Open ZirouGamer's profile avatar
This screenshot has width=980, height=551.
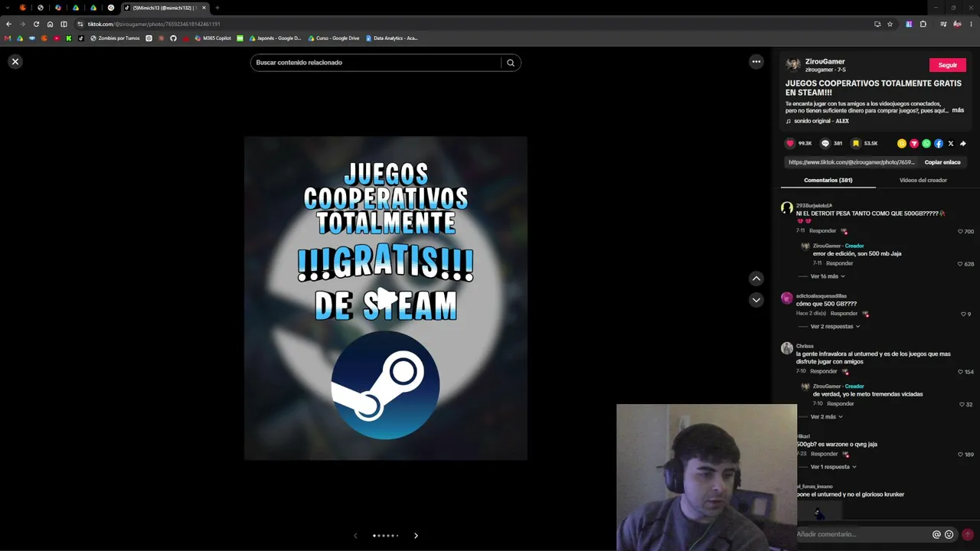click(x=793, y=65)
